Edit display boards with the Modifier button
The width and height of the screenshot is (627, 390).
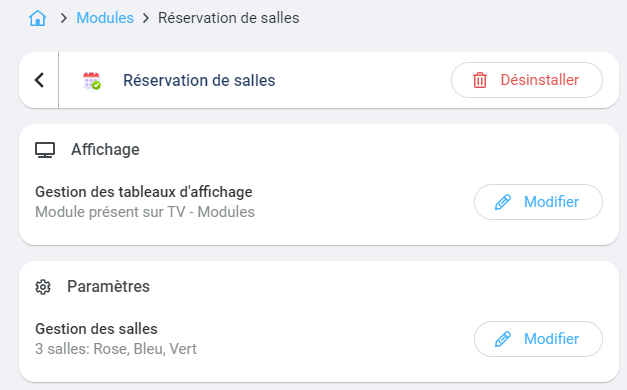[x=538, y=202]
